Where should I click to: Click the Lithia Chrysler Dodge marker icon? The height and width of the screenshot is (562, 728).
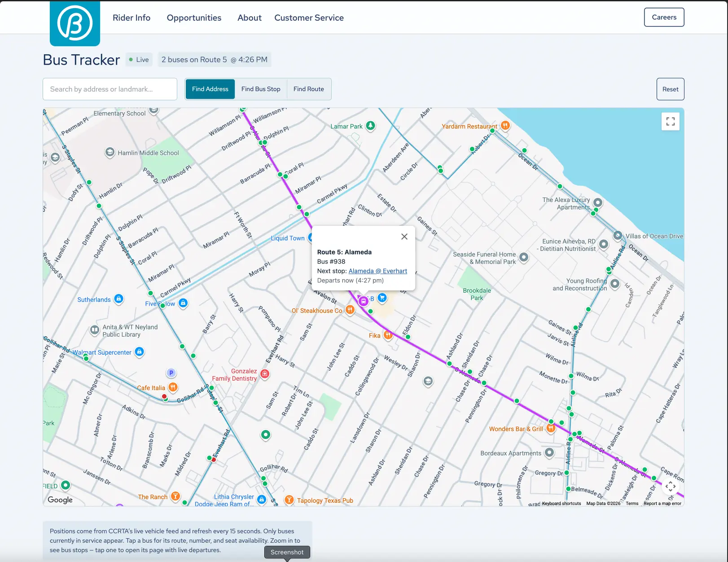point(262,499)
